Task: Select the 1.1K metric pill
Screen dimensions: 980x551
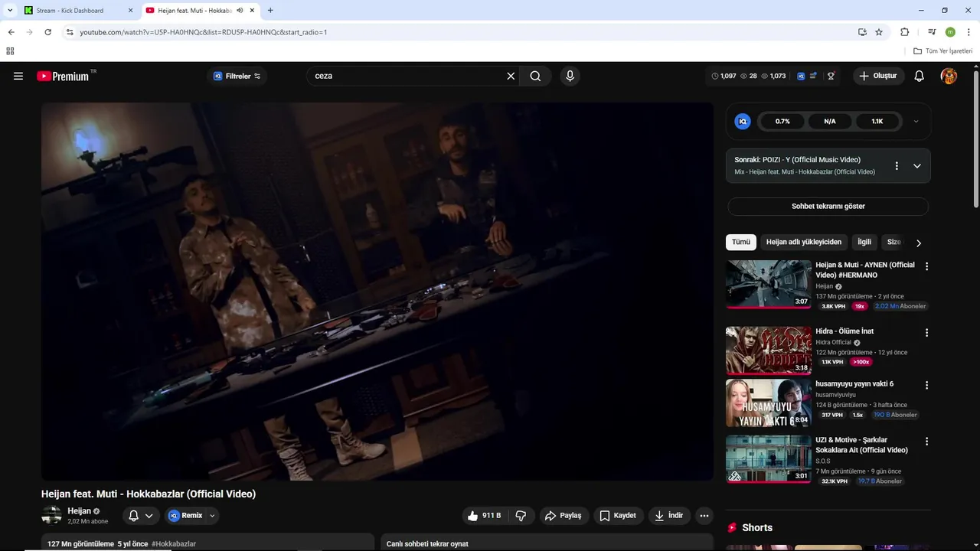Action: coord(877,121)
